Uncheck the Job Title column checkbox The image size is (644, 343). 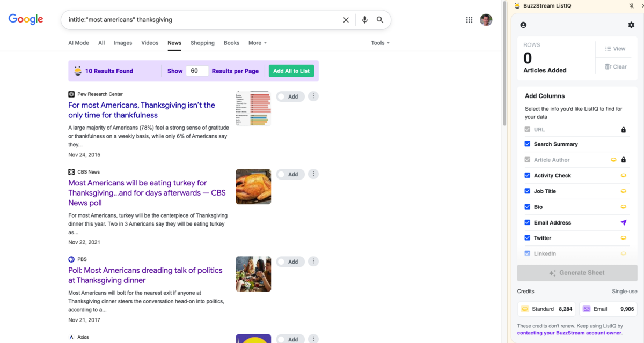(528, 191)
